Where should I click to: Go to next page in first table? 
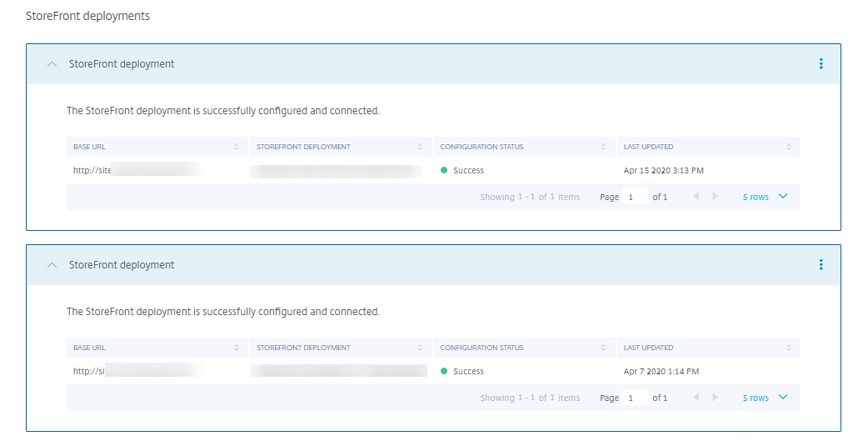715,197
